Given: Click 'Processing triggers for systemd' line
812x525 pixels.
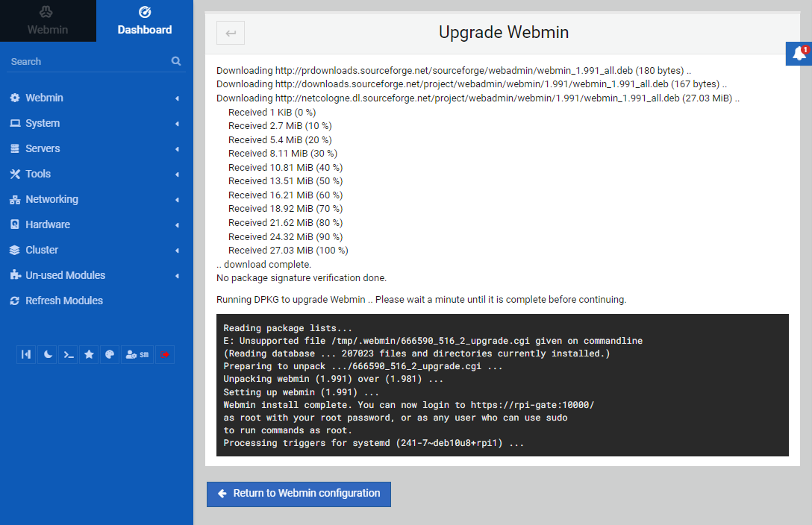Looking at the screenshot, I should click(373, 443).
